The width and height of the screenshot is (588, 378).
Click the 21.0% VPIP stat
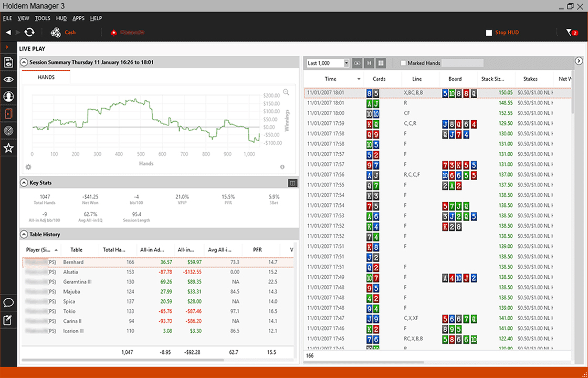pos(182,199)
